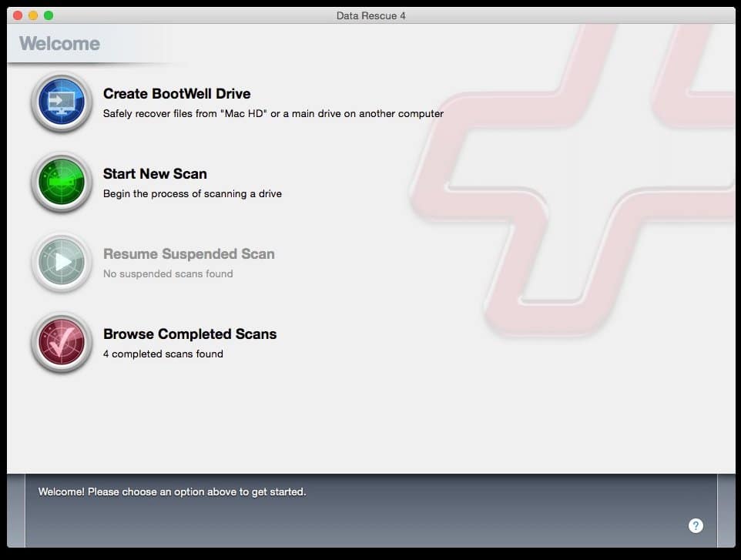Zoom the window with the green button
The width and height of the screenshot is (741, 560).
[49, 15]
